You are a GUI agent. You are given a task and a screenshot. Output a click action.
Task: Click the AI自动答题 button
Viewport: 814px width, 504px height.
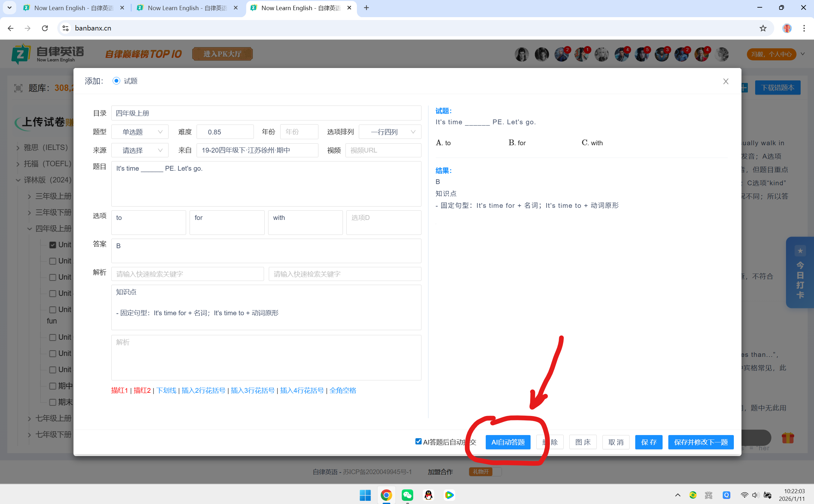tap(508, 442)
